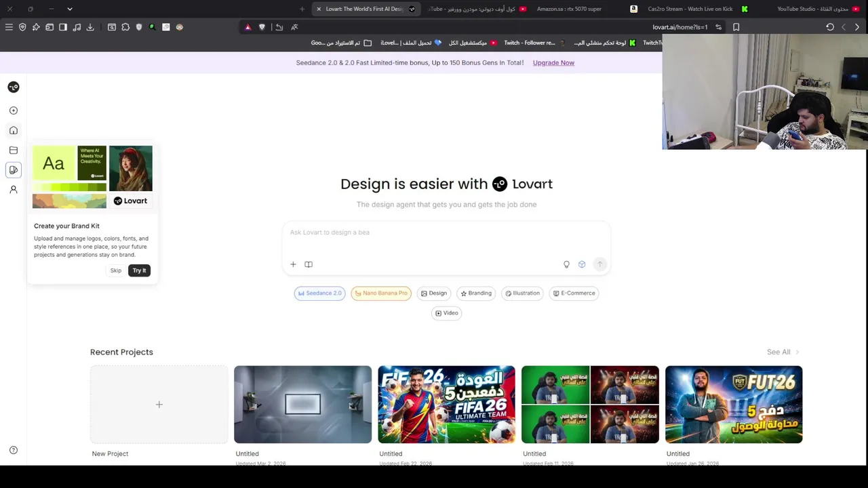Click the translate page icon

coord(294,27)
